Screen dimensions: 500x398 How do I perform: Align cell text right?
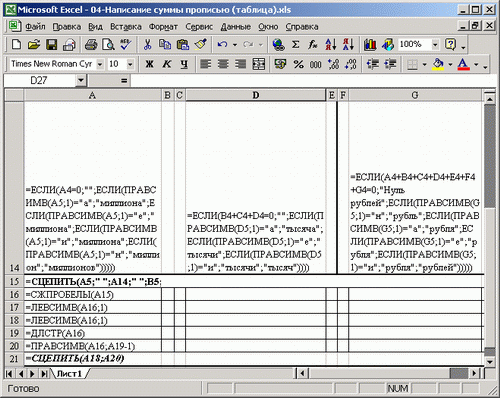pyautogui.click(x=240, y=64)
